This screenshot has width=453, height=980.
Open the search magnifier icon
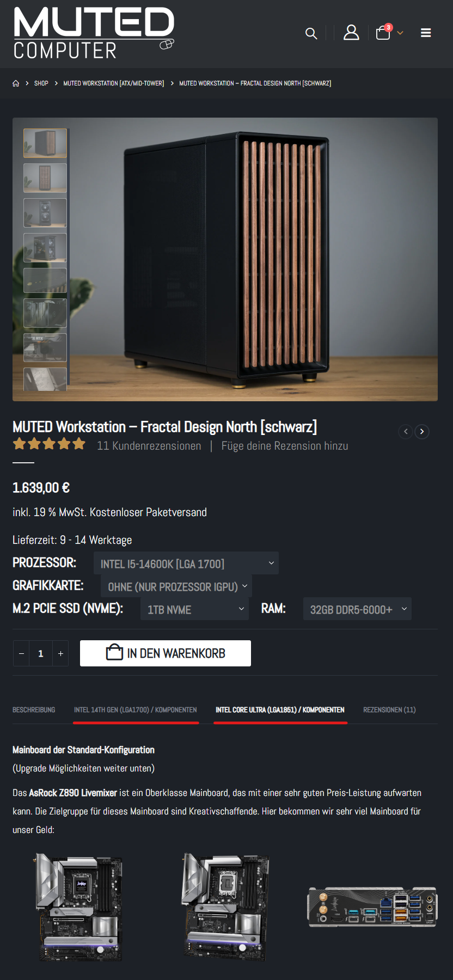(311, 33)
